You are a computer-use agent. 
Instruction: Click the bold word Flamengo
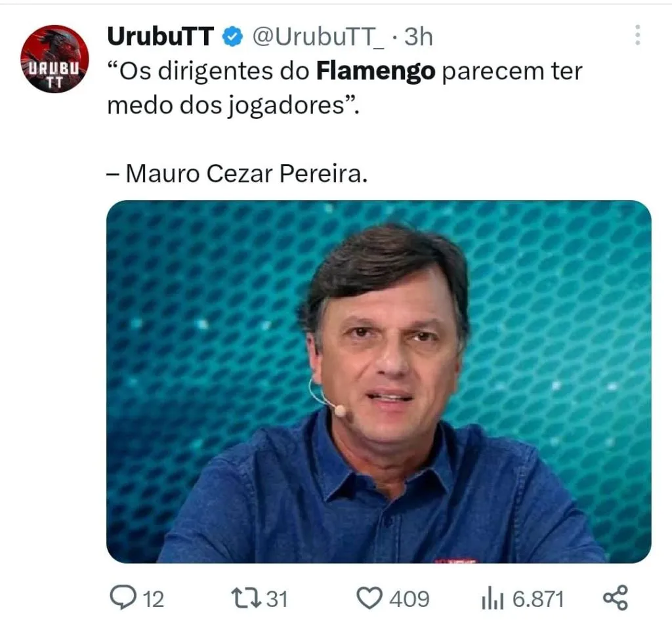click(376, 71)
